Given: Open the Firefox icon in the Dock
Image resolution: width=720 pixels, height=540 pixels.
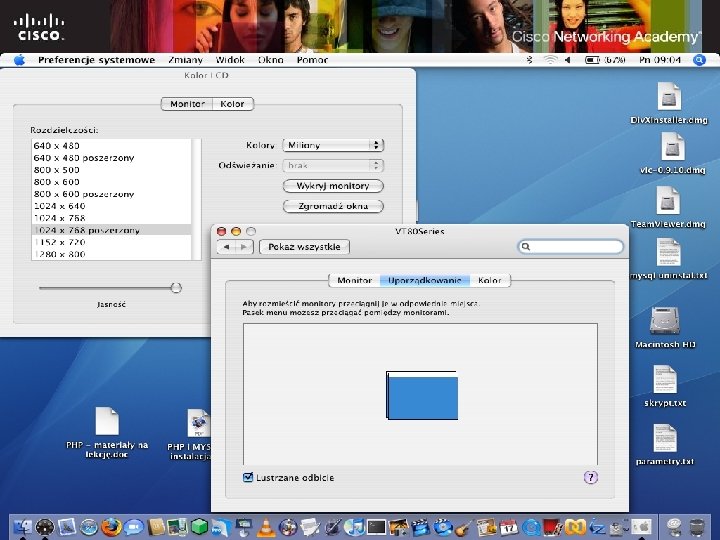Looking at the screenshot, I should point(111,526).
